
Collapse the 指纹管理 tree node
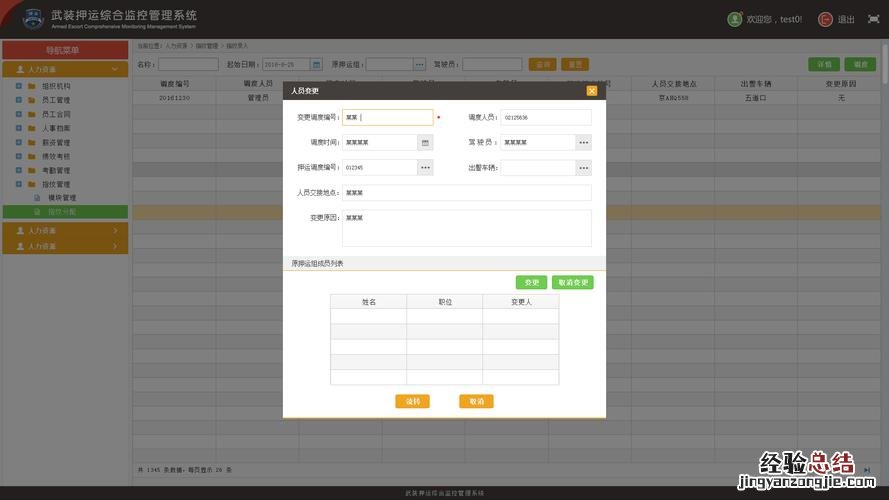(18, 184)
